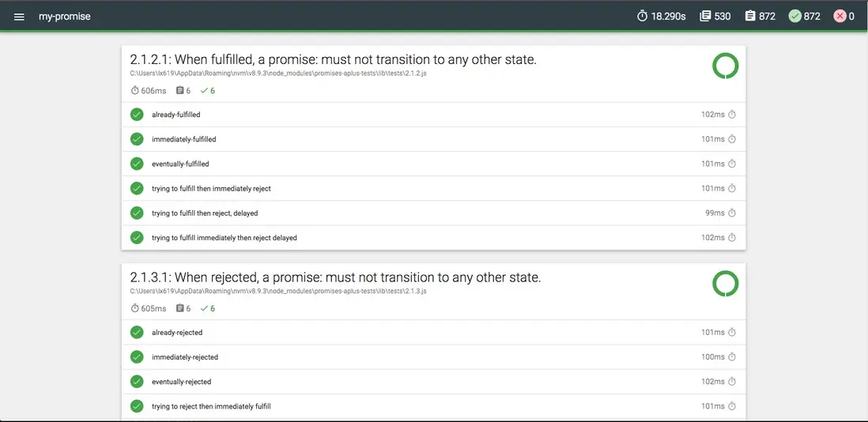This screenshot has height=422, width=868.
Task: Click the failed tests red X icon
Action: click(x=840, y=17)
